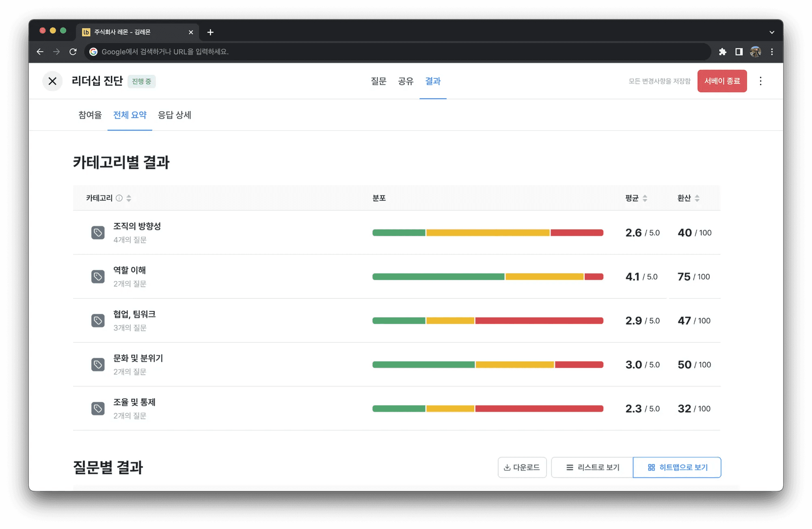
Task: Click the 75 / 100 converted score
Action: [x=694, y=276]
